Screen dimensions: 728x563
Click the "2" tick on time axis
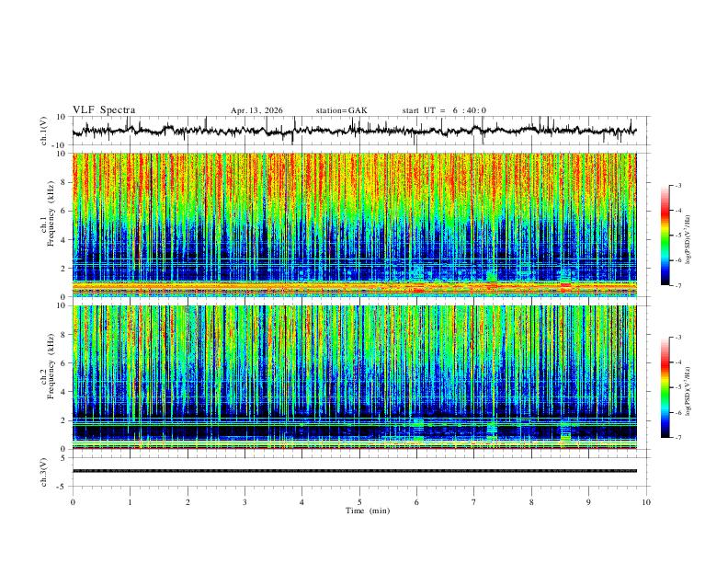point(188,502)
